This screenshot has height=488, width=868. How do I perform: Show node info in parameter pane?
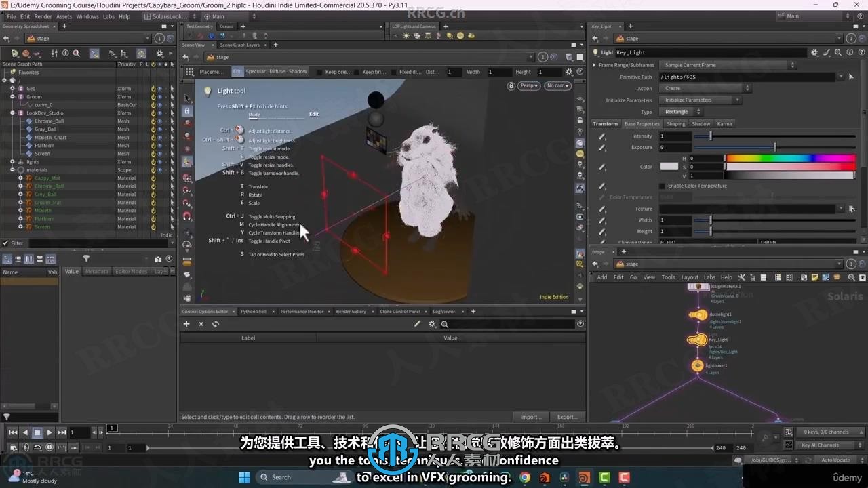point(850,52)
